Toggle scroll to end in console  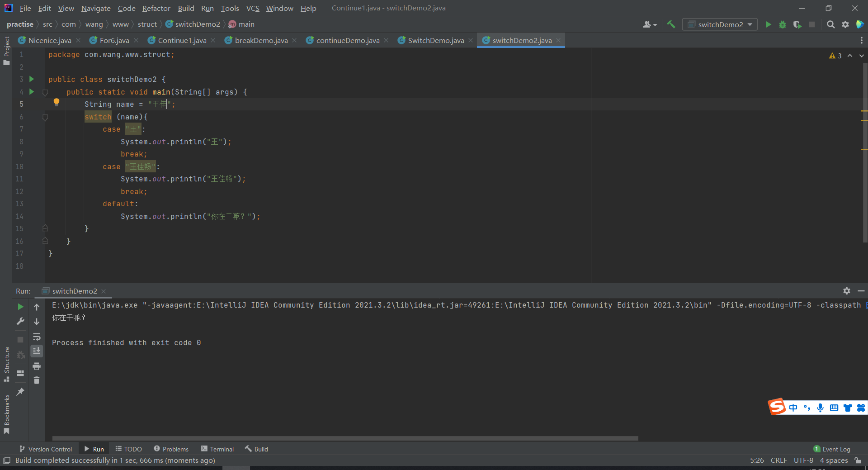37,351
